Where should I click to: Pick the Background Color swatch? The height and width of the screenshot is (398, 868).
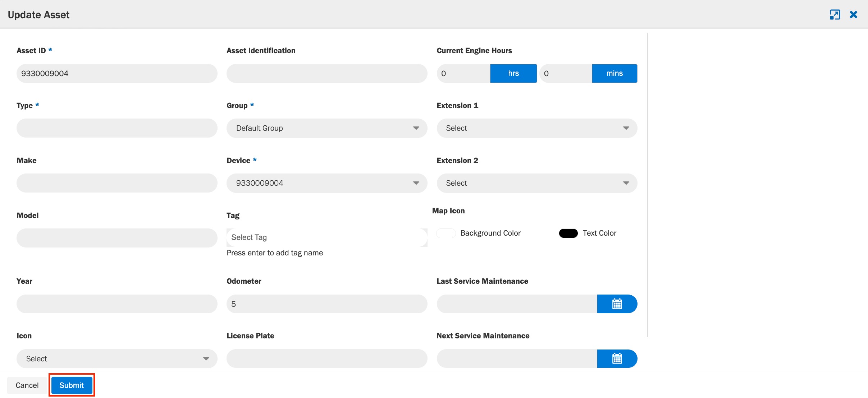(446, 233)
